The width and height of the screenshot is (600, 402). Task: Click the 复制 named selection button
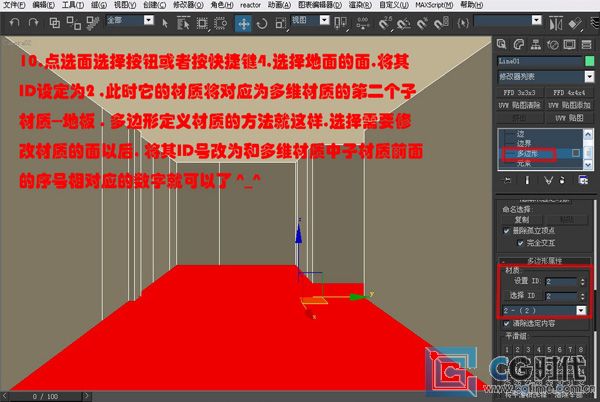coord(522,220)
